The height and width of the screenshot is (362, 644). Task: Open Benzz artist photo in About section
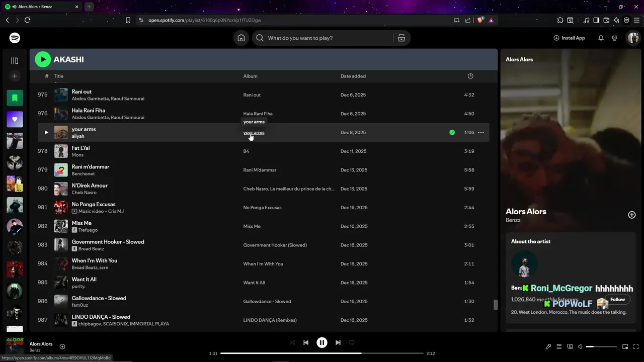[x=524, y=263]
